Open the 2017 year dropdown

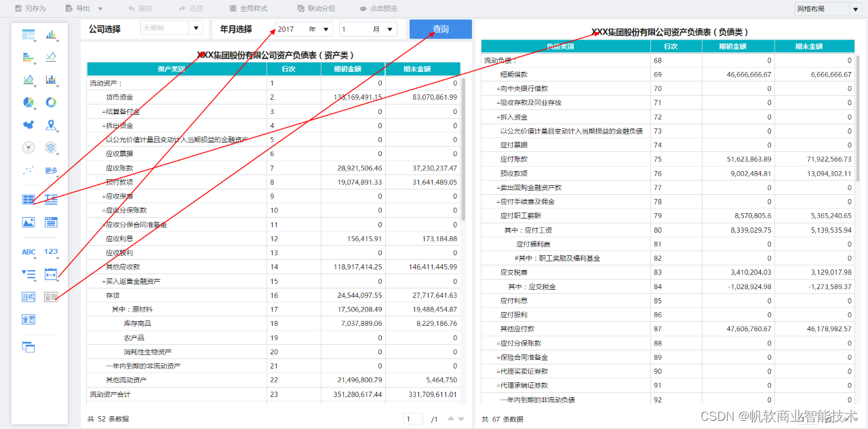303,29
